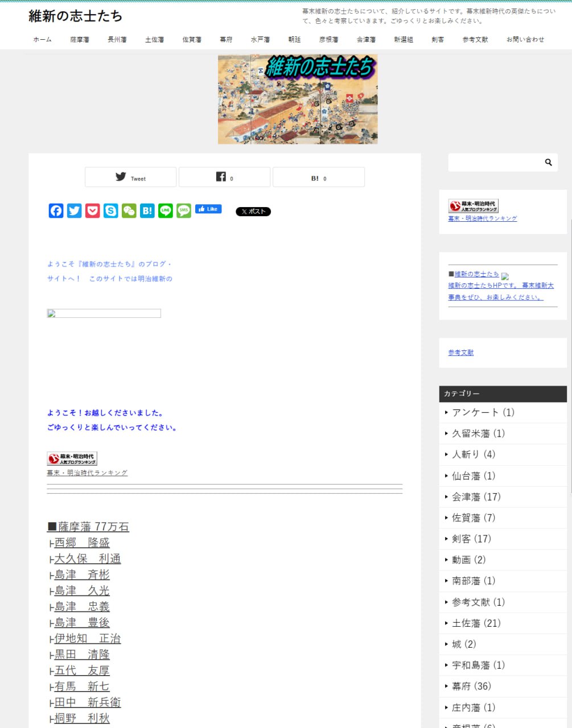
Task: Click the Facebook Like button
Action: pos(208,209)
